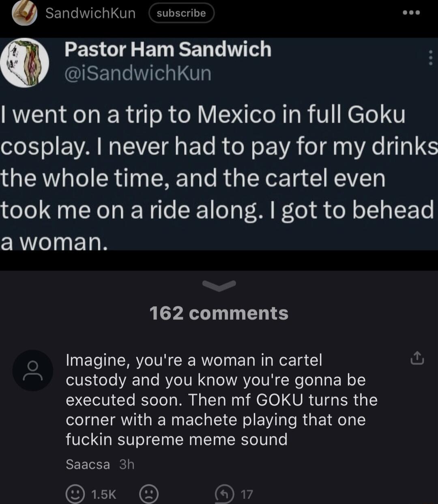This screenshot has height=504, width=438.
Task: Open the Saacsa commenter username
Action: pos(88,464)
